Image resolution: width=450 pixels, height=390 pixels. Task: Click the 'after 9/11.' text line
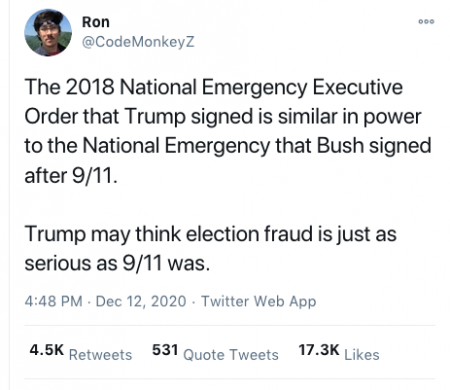coord(71,175)
